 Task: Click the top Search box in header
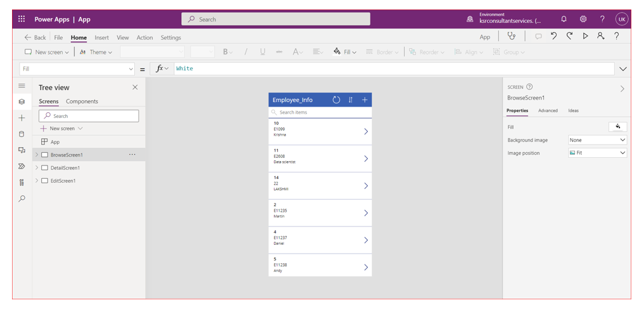275,19
